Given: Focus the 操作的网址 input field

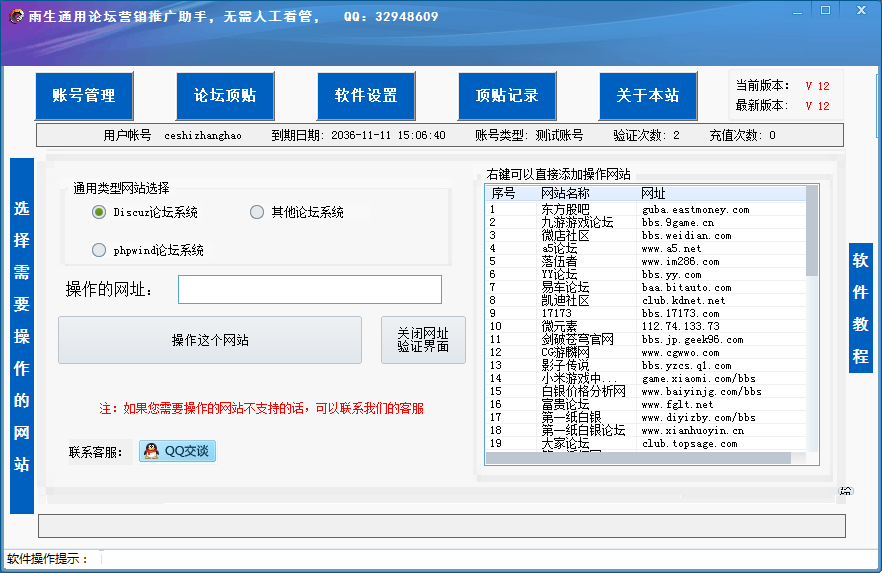Looking at the screenshot, I should pyautogui.click(x=309, y=290).
